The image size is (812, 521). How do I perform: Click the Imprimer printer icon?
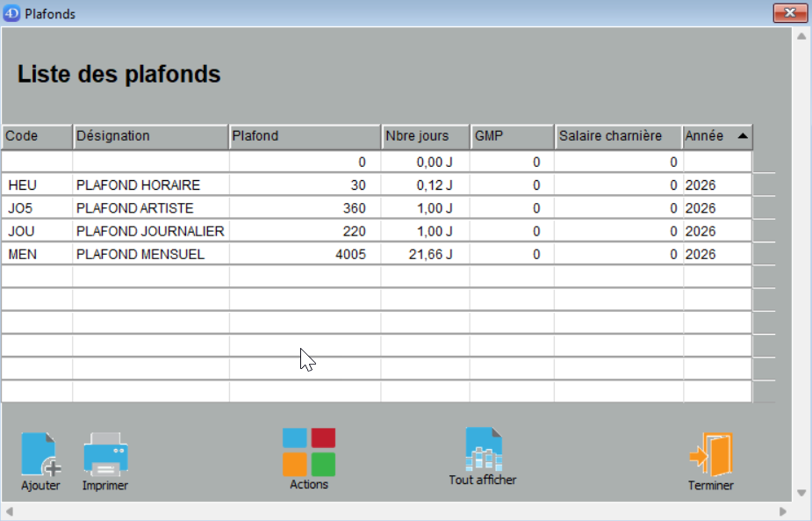pyautogui.click(x=105, y=454)
